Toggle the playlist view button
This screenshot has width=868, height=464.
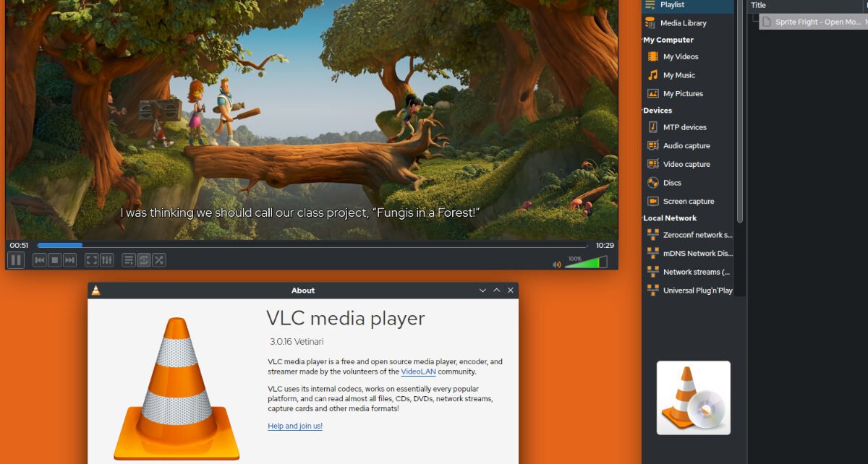(129, 260)
